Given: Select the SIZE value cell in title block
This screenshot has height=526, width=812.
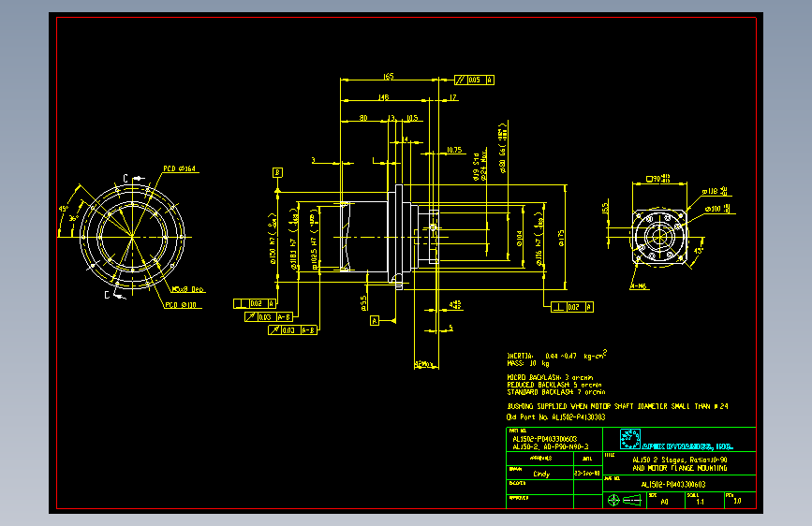Looking at the screenshot, I should coord(664,502).
